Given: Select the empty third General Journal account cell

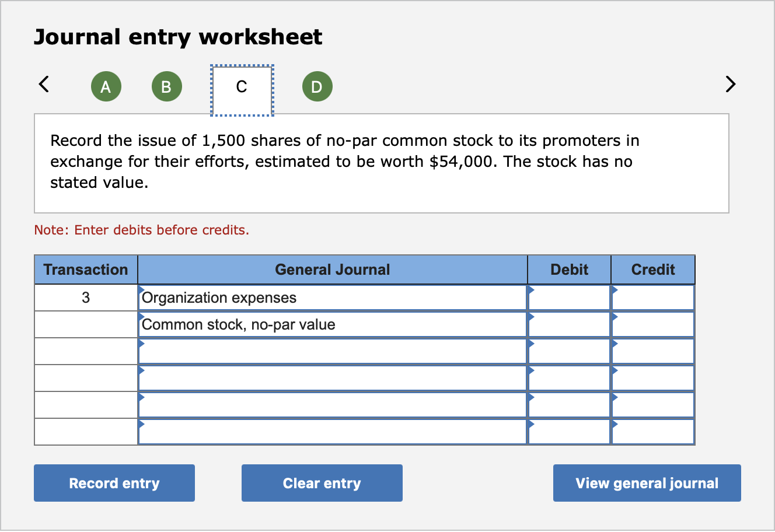Looking at the screenshot, I should pyautogui.click(x=333, y=351).
